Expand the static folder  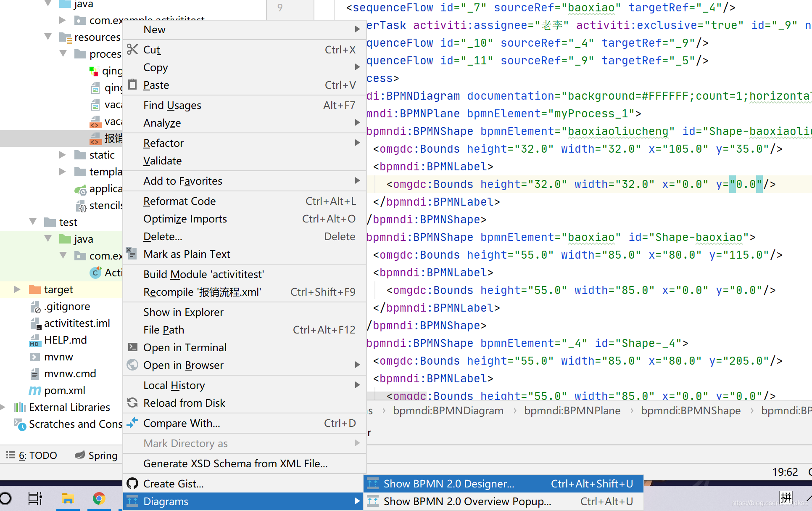[x=62, y=155]
